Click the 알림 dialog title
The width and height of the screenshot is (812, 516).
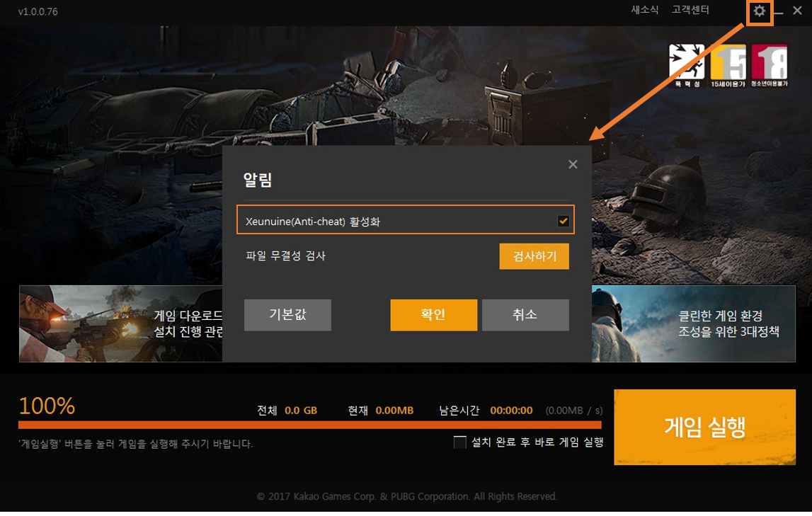pyautogui.click(x=258, y=180)
